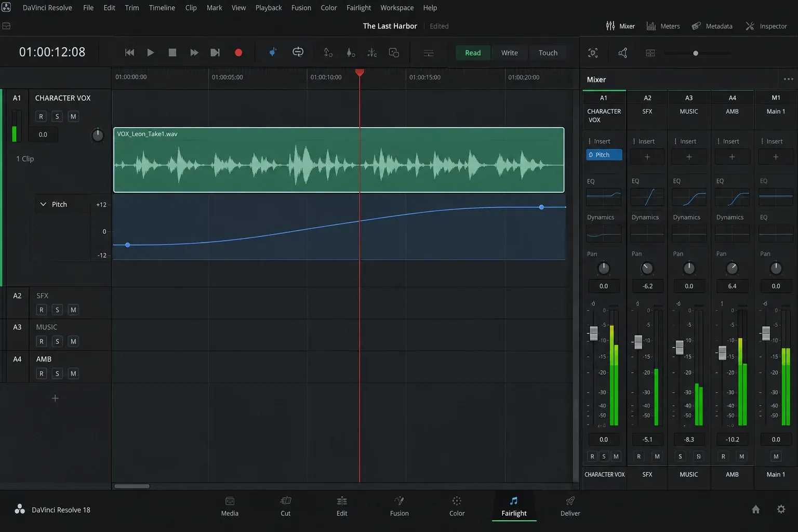This screenshot has height=532, width=798.
Task: Open the Inspector panel
Action: coord(766,26)
